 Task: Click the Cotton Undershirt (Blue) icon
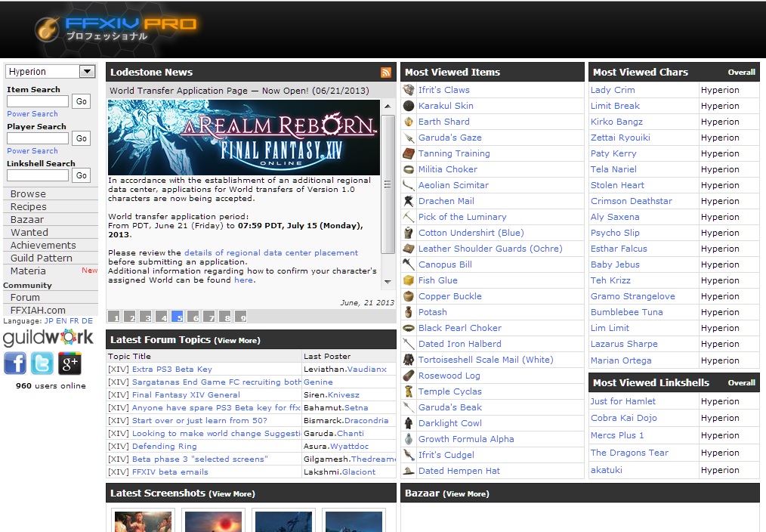point(409,233)
